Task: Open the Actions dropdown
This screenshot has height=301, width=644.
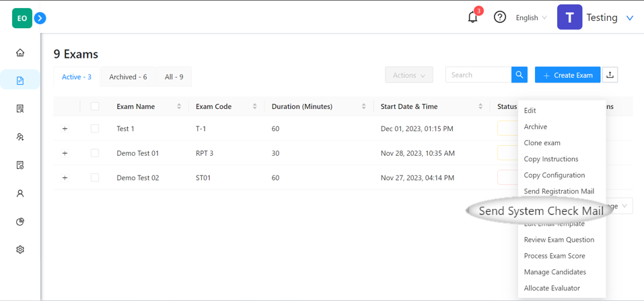Action: (x=409, y=75)
